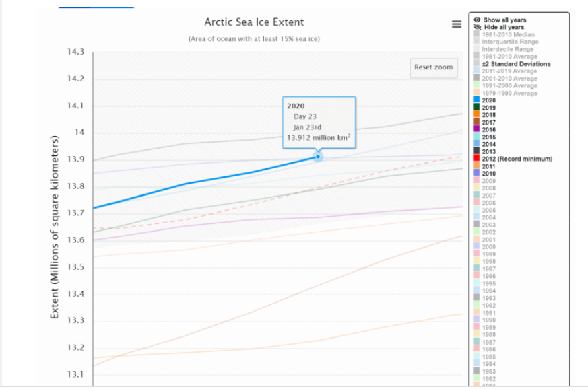
Task: Open the chart hamburger menu
Action: click(457, 24)
